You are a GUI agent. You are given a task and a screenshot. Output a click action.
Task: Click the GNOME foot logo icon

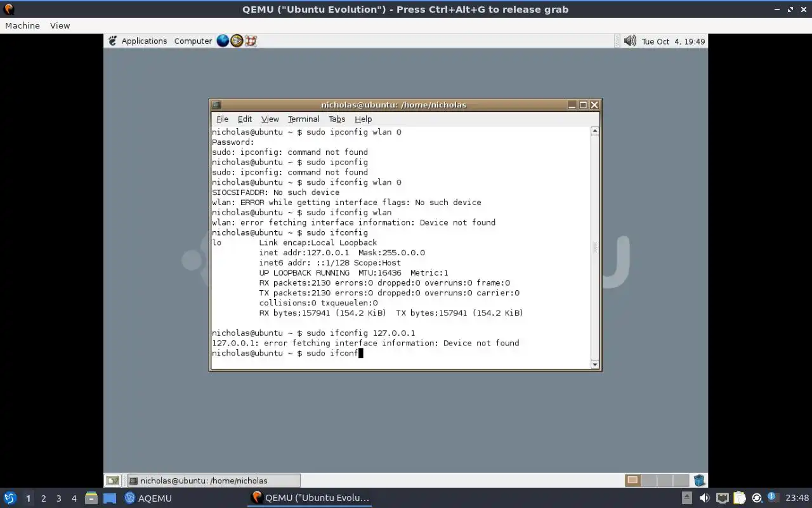pos(112,41)
